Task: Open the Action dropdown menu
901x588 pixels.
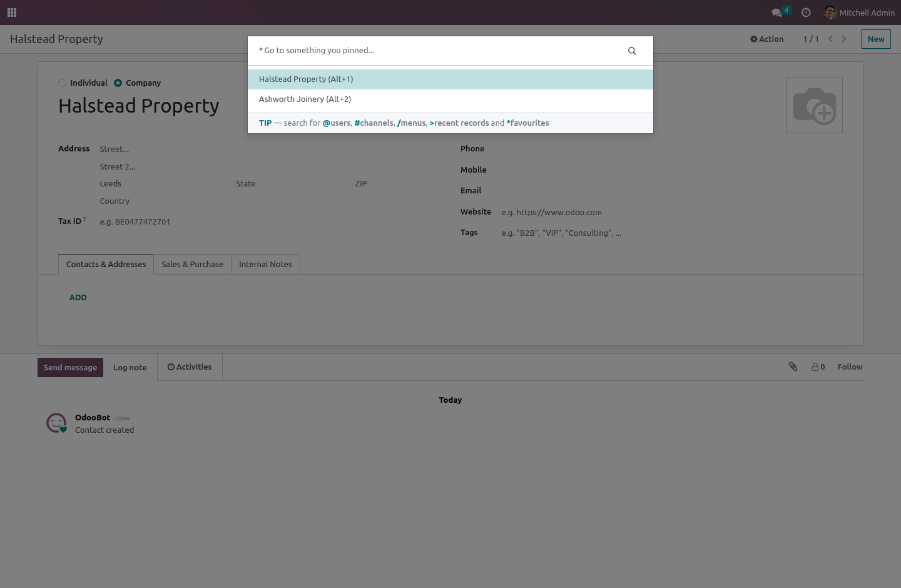Action: click(x=767, y=39)
